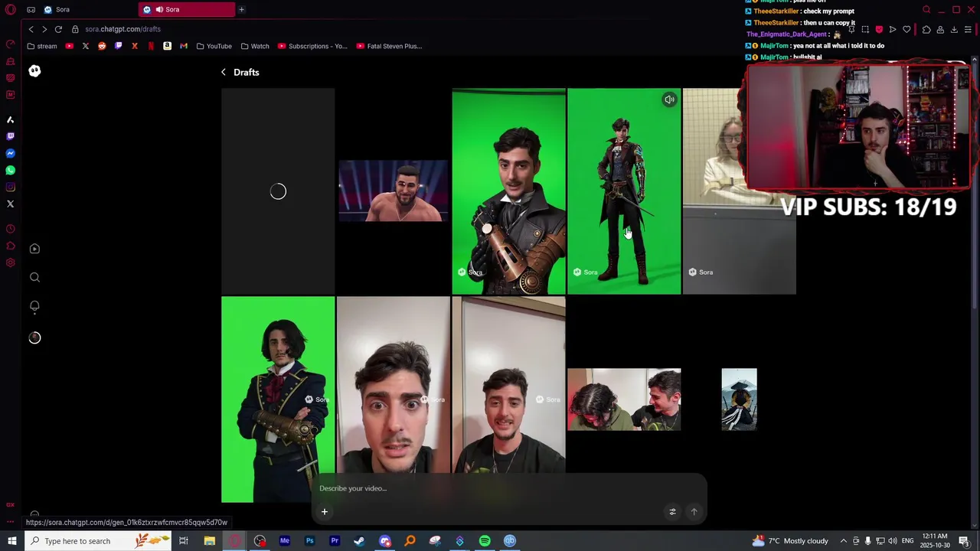Submit the prompt with the up arrow
The width and height of the screenshot is (980, 551).
click(x=694, y=512)
